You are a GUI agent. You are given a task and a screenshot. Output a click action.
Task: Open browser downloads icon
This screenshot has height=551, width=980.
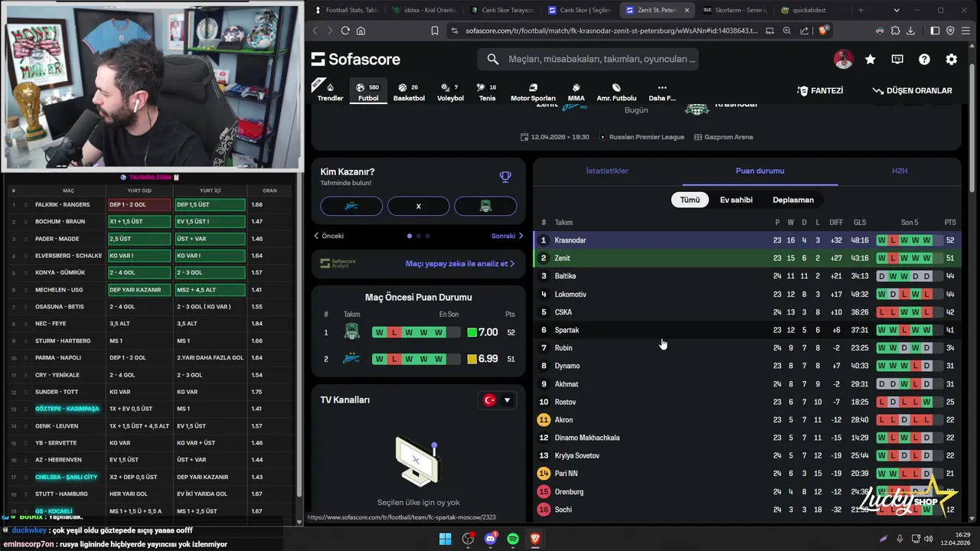pos(910,31)
